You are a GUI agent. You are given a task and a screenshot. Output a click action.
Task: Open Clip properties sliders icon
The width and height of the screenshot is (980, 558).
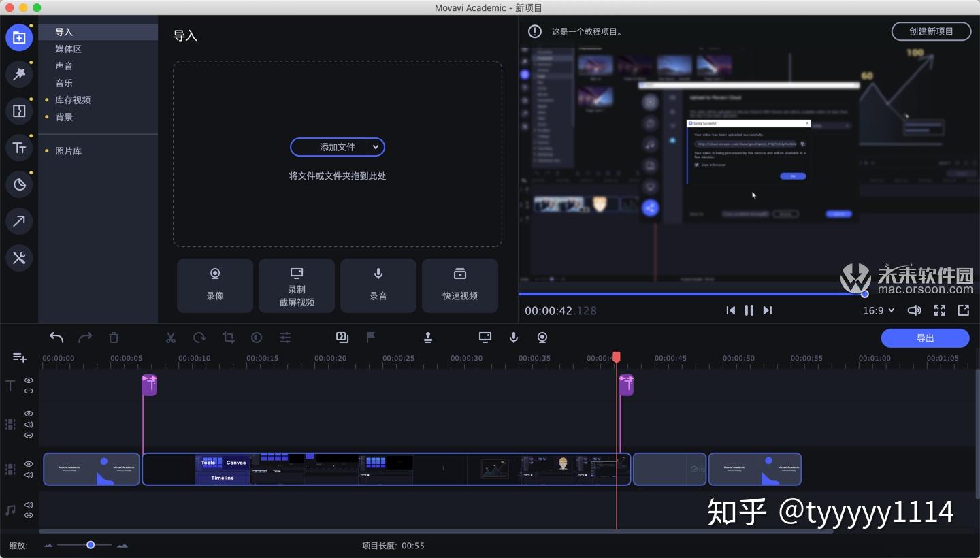coord(285,338)
